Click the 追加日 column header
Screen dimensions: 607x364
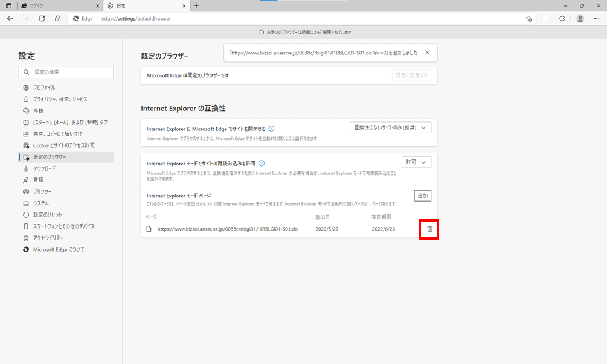coord(322,217)
